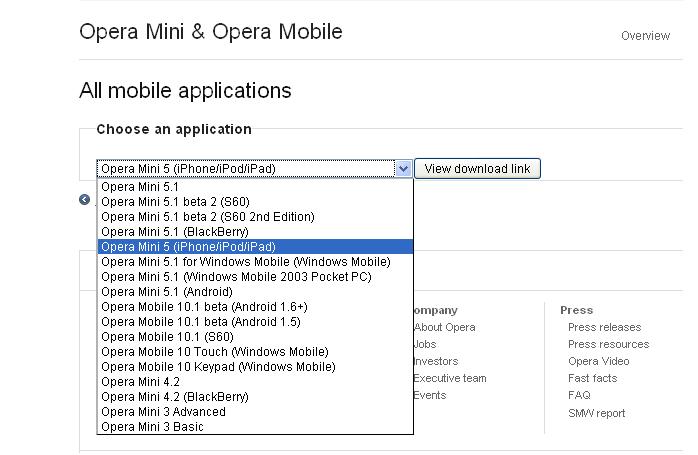Collapse the application dropdown arrow
The height and width of the screenshot is (455, 698).
[x=403, y=169]
